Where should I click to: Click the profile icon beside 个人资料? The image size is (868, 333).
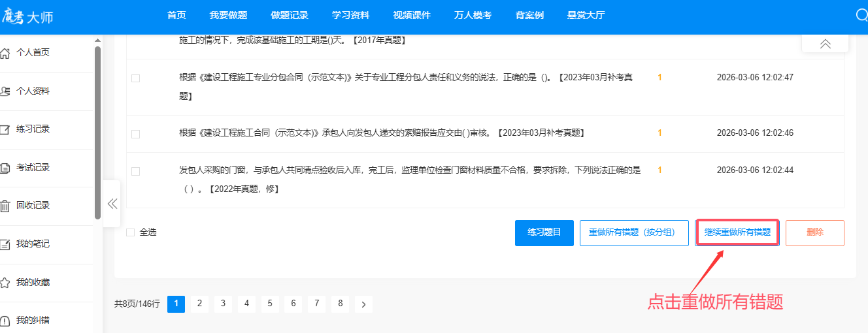[5, 91]
